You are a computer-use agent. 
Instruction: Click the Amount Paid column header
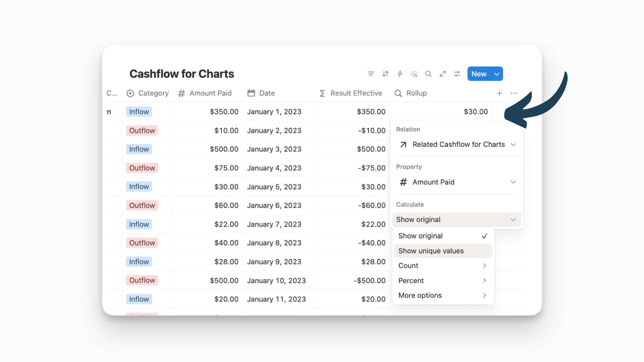point(205,93)
